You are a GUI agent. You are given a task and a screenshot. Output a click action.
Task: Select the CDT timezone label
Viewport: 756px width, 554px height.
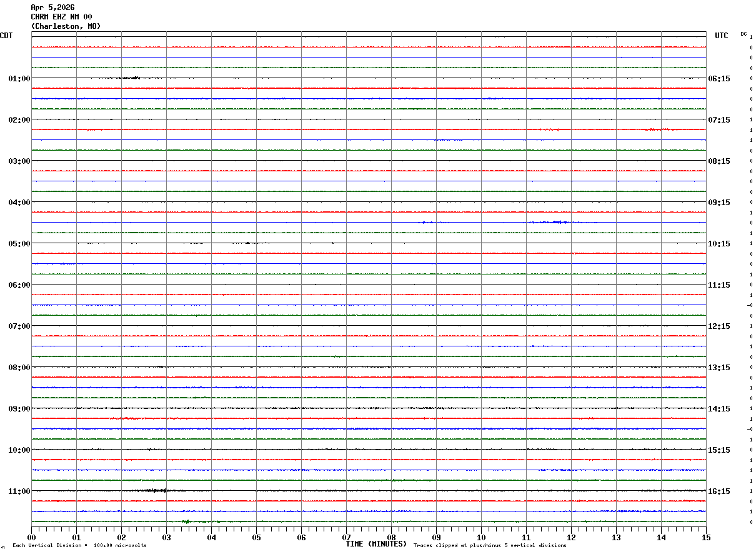click(6, 36)
